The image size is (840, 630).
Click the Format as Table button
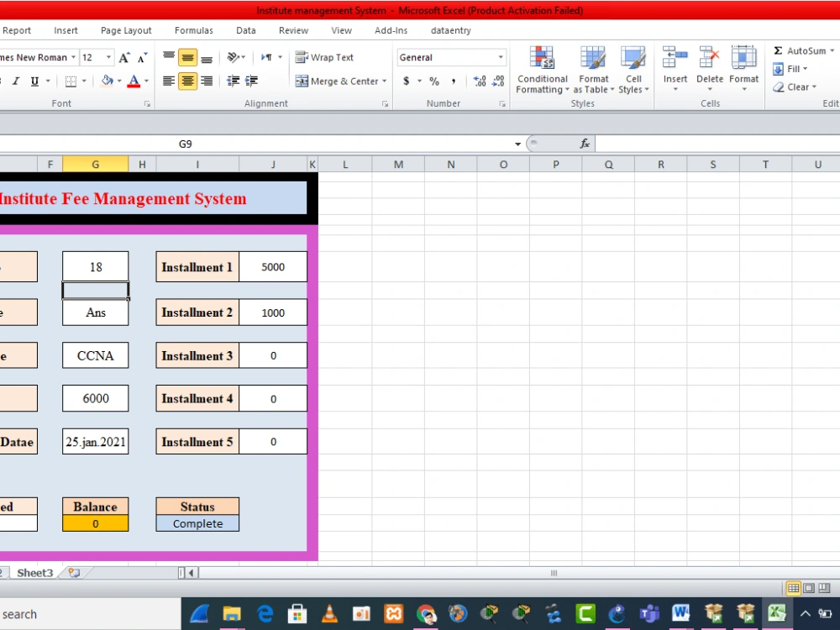click(594, 71)
